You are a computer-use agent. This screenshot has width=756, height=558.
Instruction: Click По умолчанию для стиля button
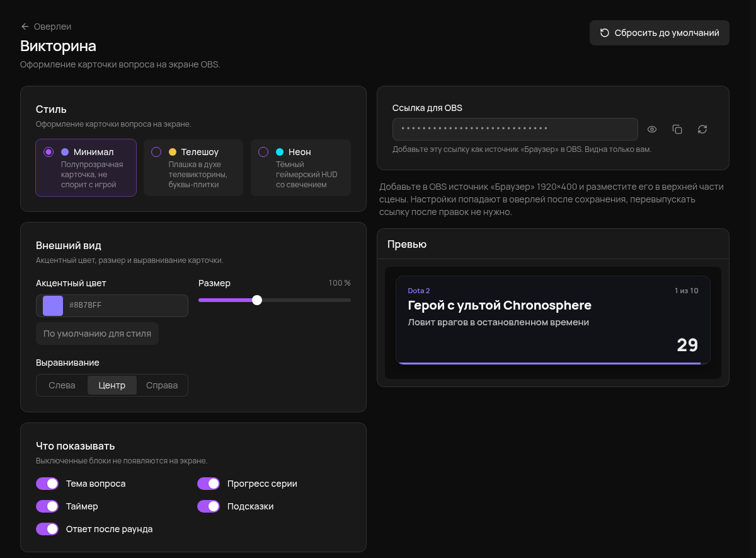(x=97, y=334)
